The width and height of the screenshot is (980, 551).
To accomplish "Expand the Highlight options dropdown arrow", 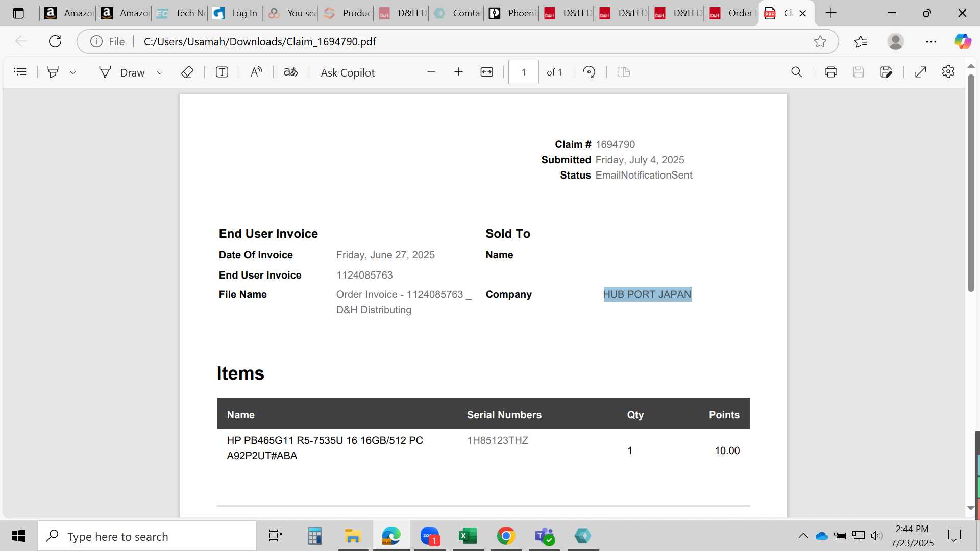I will (73, 72).
